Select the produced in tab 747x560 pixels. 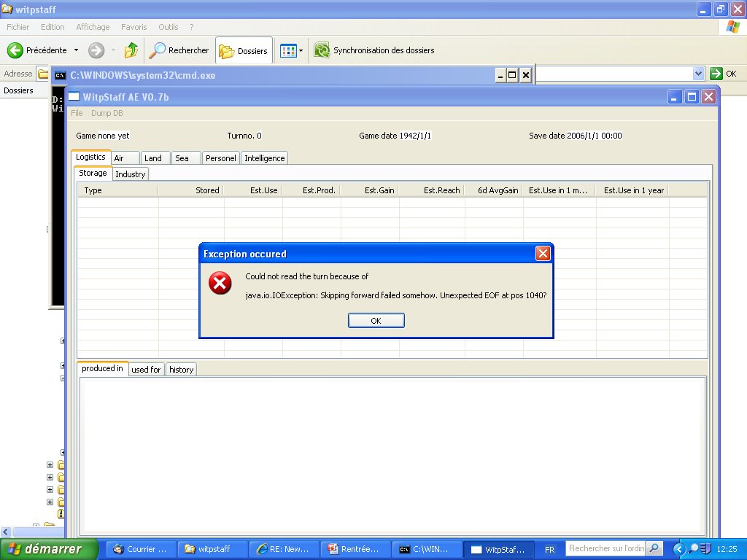tap(102, 368)
